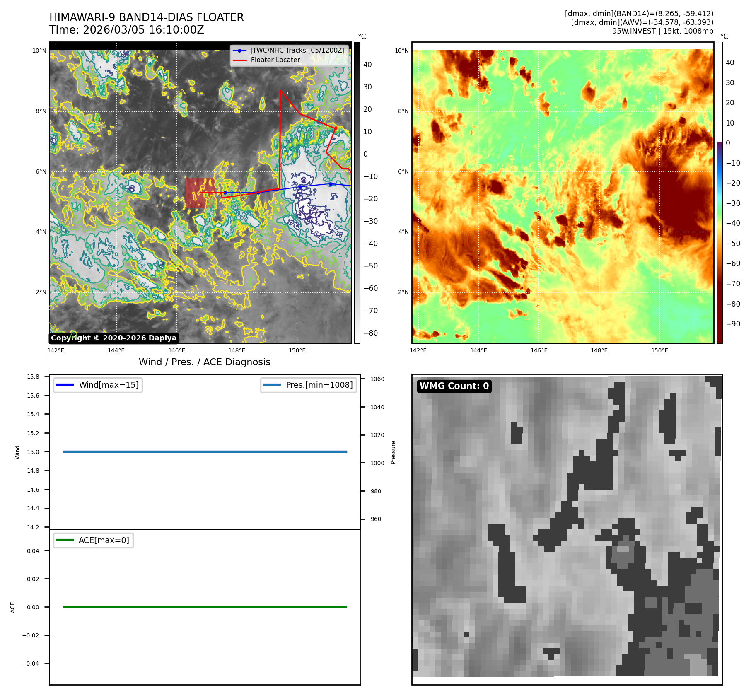The image size is (751, 700).
Task: Click the green ACE legend line sample
Action: point(65,540)
